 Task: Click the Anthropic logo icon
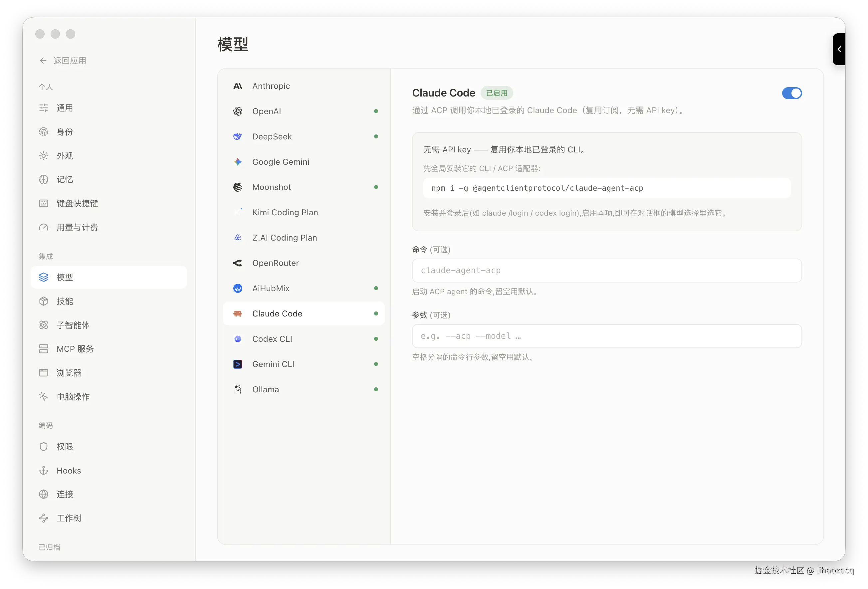238,86
